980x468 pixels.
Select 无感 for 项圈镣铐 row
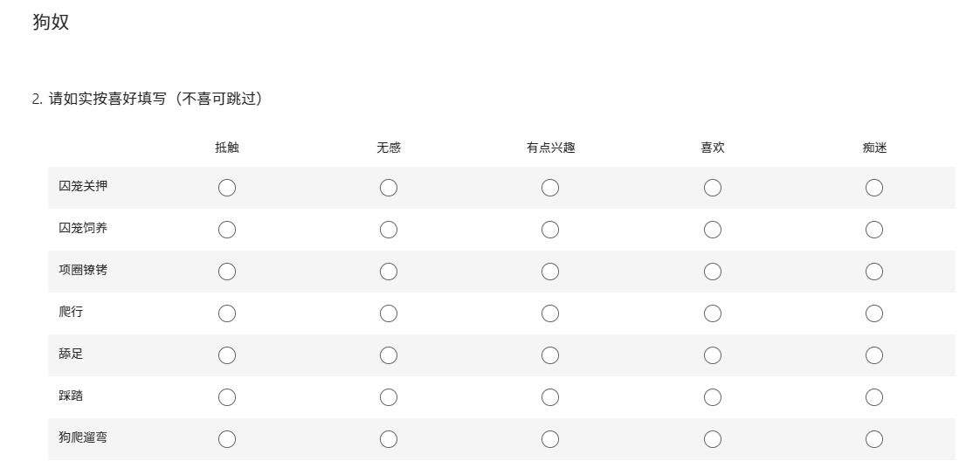coord(389,272)
